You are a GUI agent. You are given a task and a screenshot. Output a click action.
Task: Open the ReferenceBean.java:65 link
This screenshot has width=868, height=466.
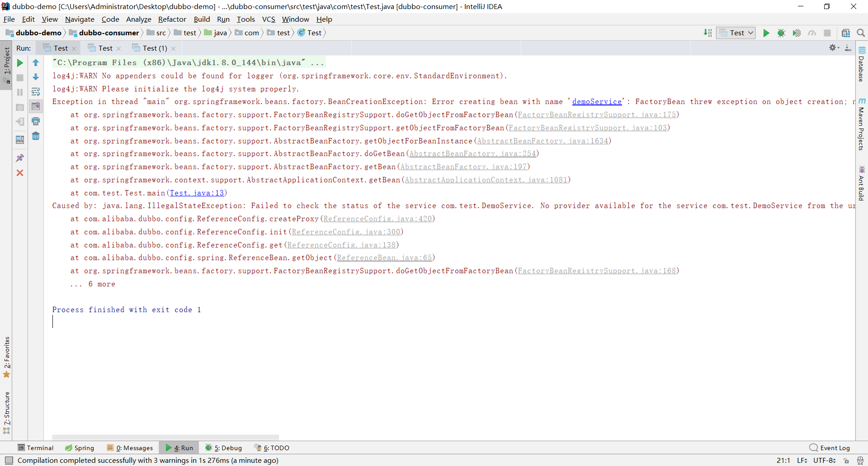tap(385, 258)
